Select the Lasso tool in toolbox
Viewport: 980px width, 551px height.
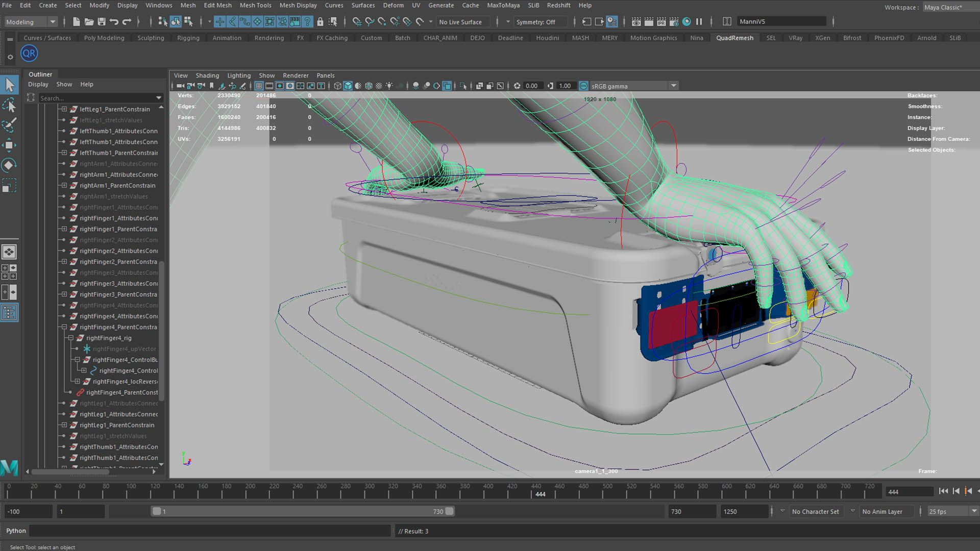9,105
